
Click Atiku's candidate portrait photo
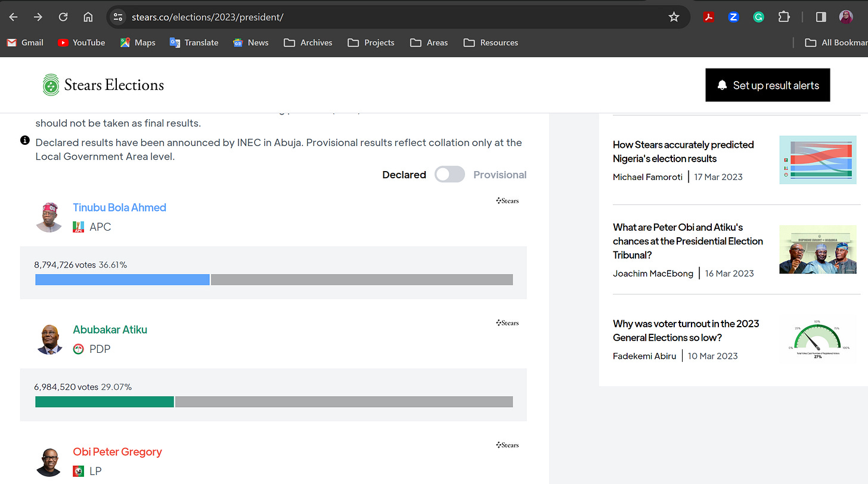coord(49,339)
